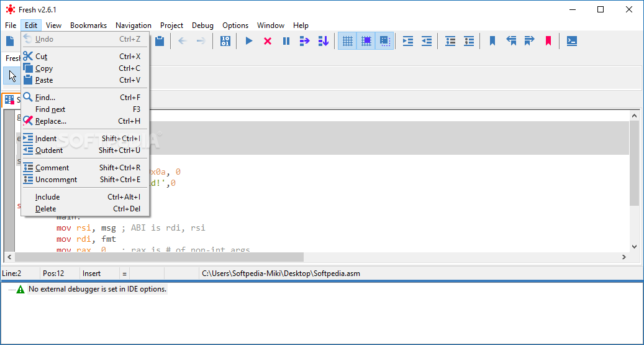Toggle bookmark with the blue bookmark icon
The height and width of the screenshot is (345, 644).
pyautogui.click(x=492, y=40)
